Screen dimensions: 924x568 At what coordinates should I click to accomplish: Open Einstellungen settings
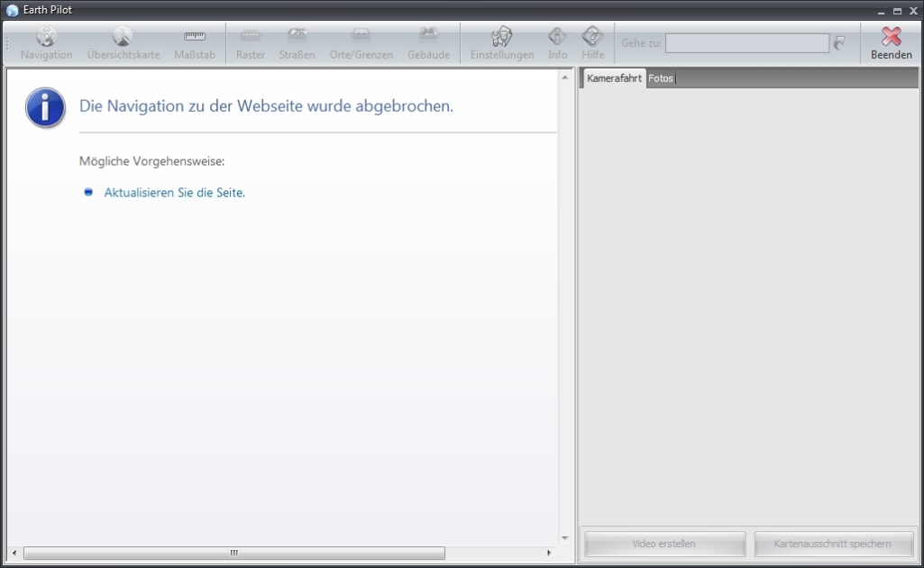click(502, 42)
